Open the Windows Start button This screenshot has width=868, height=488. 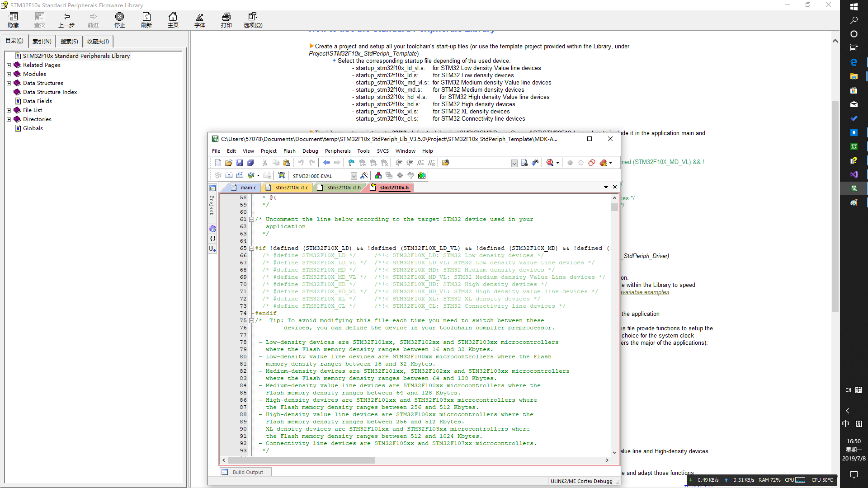(x=854, y=7)
